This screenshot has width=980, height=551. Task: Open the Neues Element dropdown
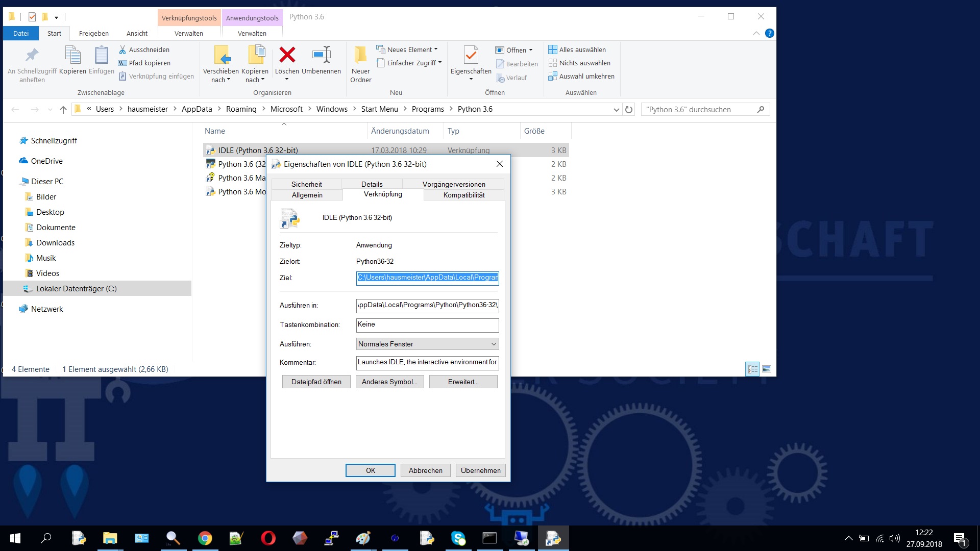(407, 49)
